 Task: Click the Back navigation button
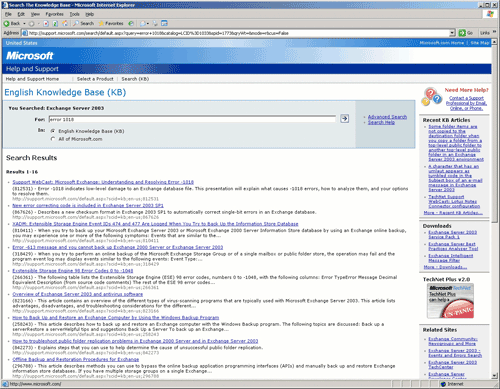click(12, 24)
